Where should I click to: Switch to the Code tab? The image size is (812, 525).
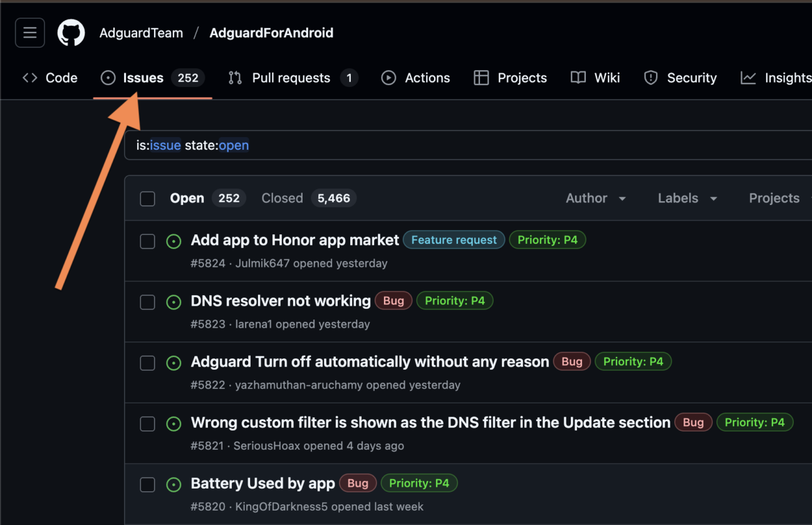[50, 78]
